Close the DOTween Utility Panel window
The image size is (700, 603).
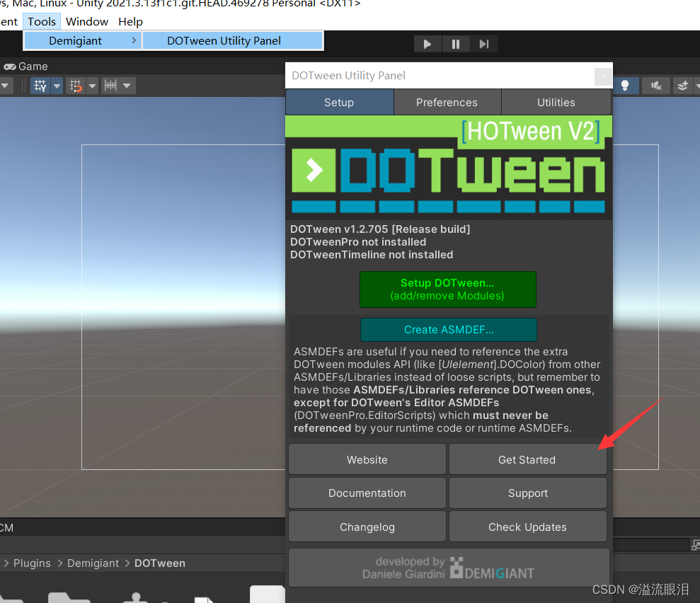click(x=603, y=76)
